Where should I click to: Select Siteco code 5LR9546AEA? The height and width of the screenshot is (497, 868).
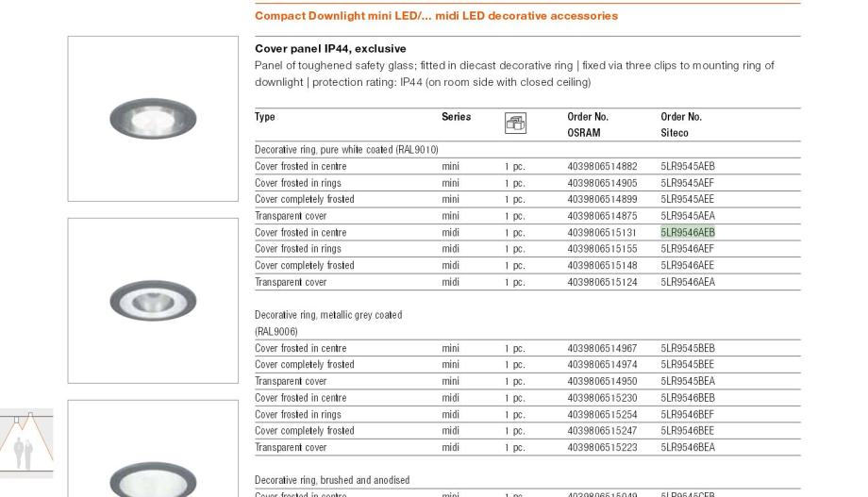[688, 282]
